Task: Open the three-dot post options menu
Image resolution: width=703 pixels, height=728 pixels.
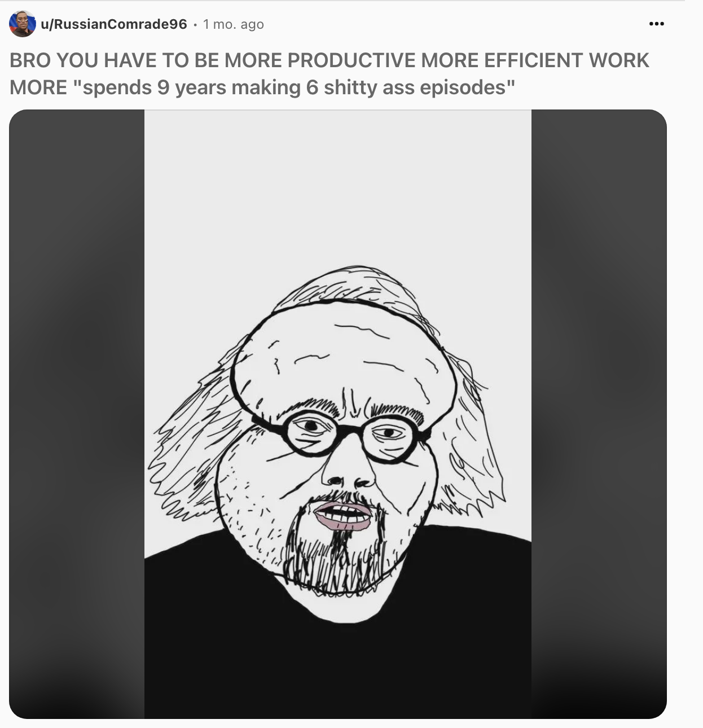Action: pos(656,24)
